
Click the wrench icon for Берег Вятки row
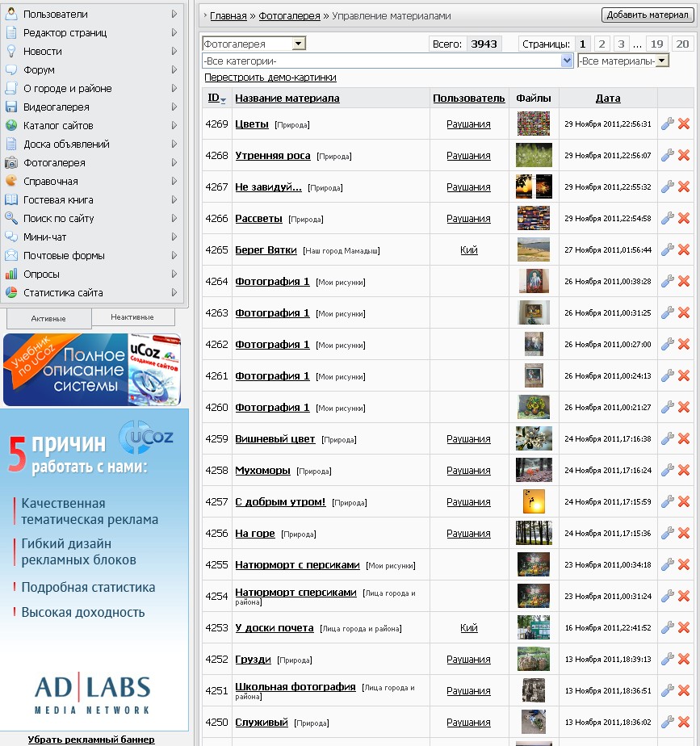667,249
